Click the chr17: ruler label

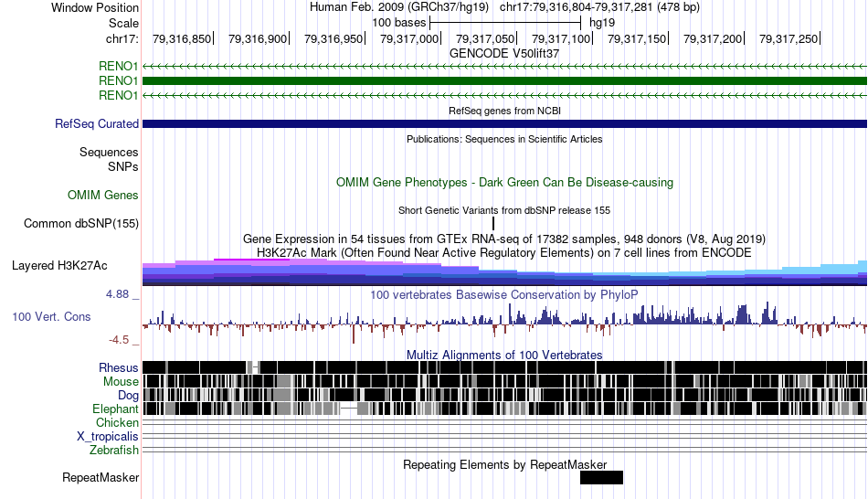click(x=122, y=38)
